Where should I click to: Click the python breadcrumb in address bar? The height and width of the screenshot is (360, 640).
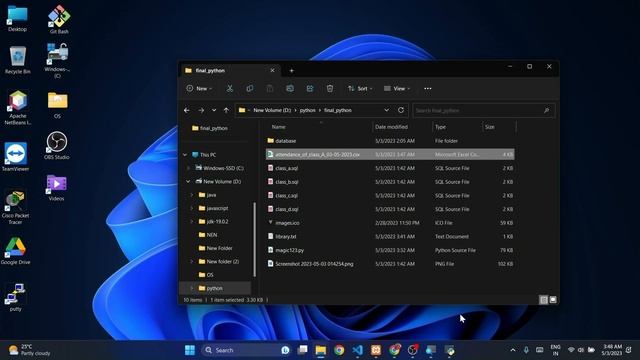coord(307,110)
